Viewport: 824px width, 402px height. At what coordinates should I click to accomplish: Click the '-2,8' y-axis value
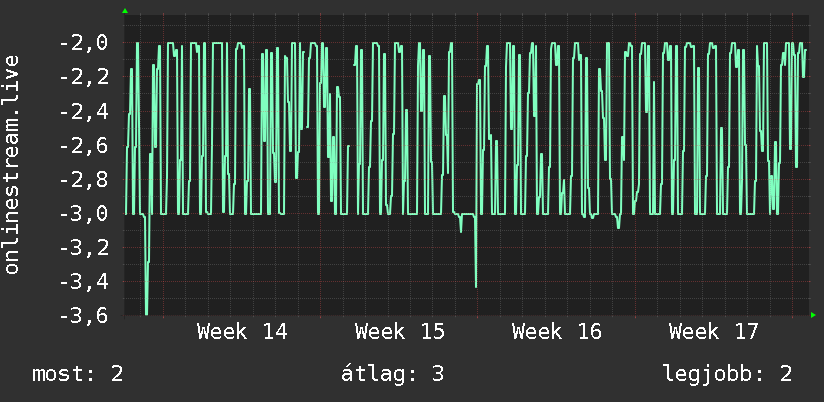[x=84, y=180]
